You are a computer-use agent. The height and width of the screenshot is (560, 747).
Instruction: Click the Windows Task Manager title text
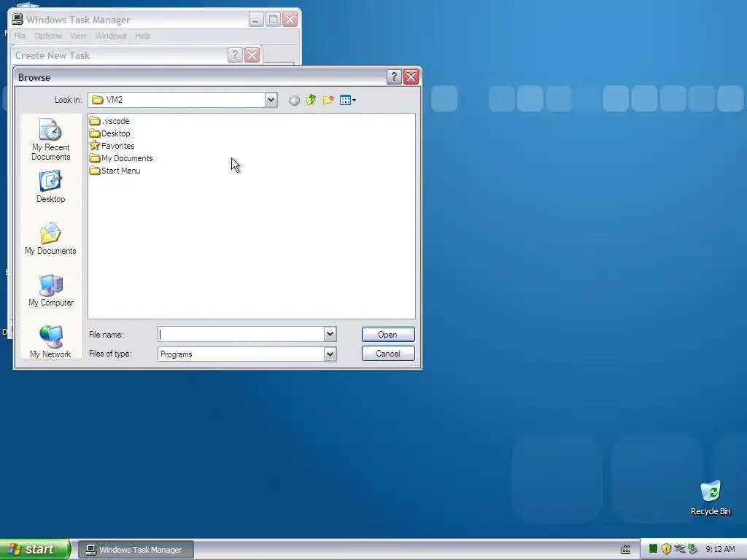tap(78, 20)
